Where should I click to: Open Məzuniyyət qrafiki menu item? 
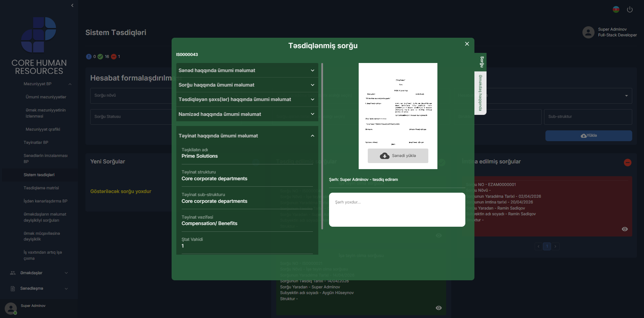[43, 129]
